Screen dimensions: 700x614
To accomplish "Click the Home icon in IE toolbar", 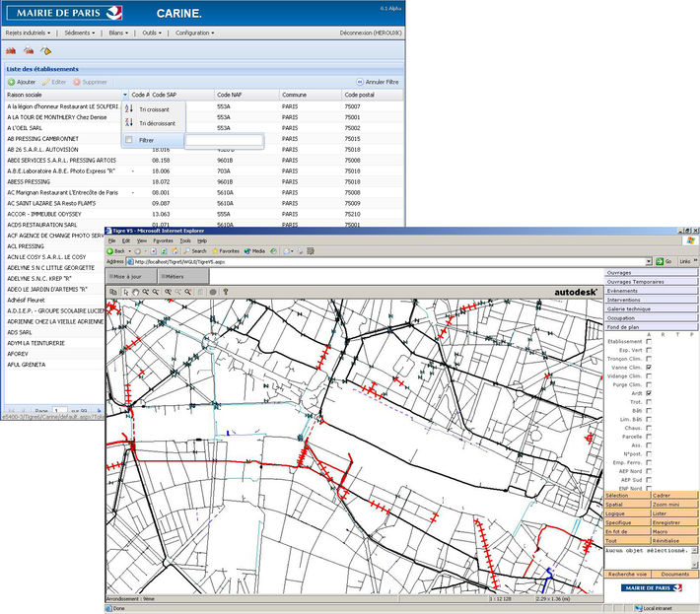I will point(175,251).
